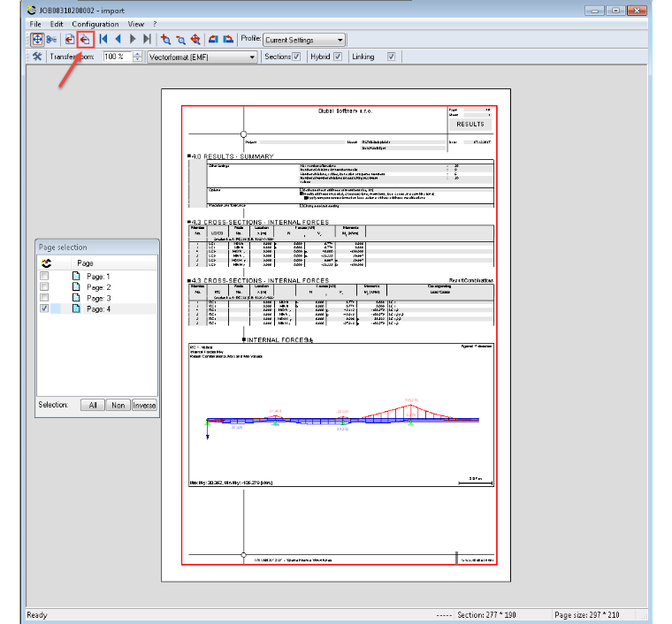Open the File menu
672x624 pixels.
pos(35,24)
